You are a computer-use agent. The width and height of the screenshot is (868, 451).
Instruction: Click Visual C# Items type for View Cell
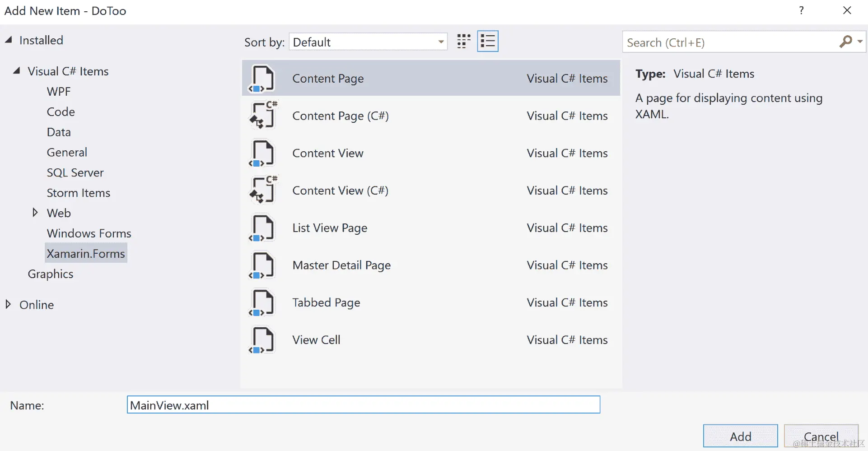point(567,340)
